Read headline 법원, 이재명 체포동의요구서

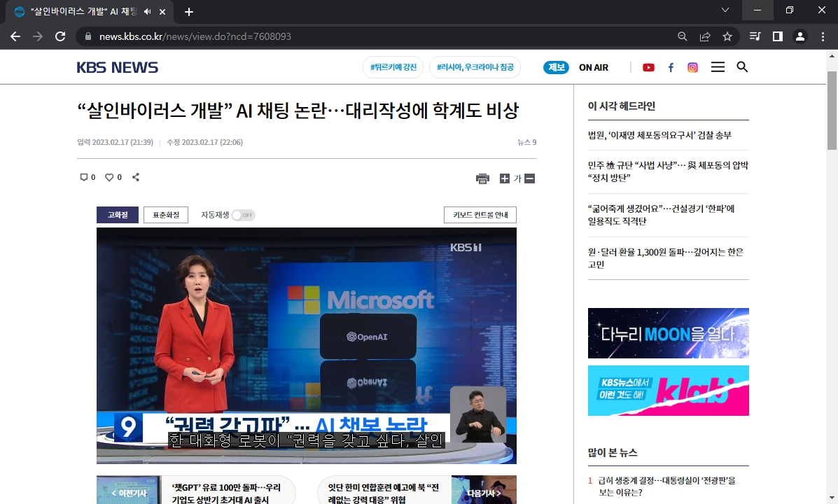tap(659, 135)
